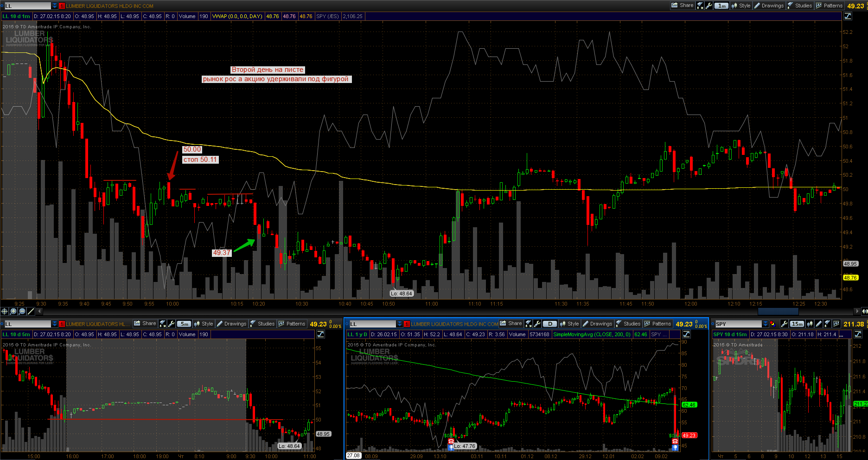Click the Share button in the top chart toolbar
868x460 pixels.
(x=682, y=6)
